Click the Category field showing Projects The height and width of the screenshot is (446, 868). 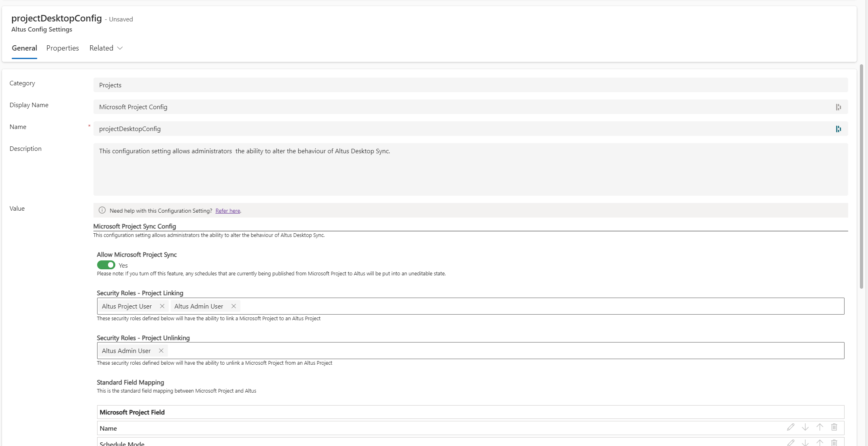[x=470, y=85]
